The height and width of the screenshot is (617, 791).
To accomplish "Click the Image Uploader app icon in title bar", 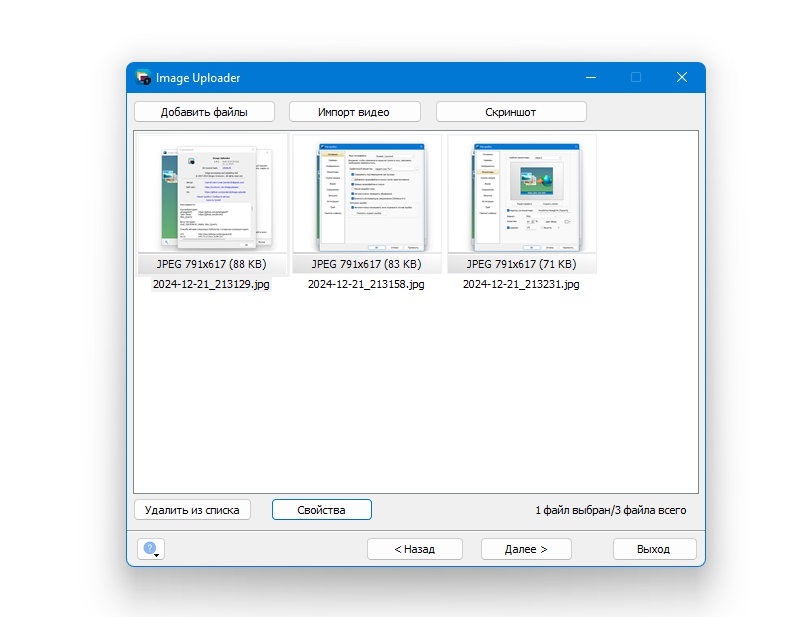I will pos(143,77).
